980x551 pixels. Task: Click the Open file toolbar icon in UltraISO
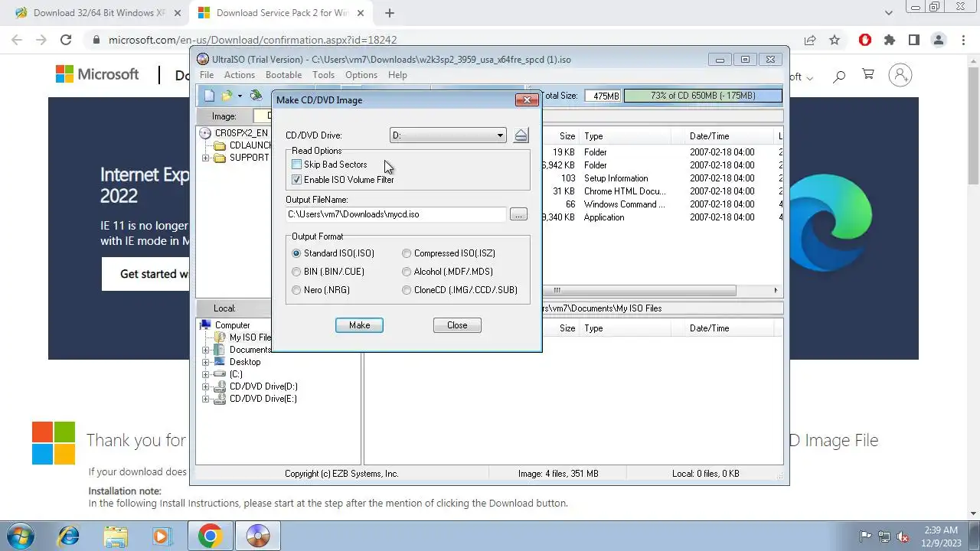[x=227, y=96]
